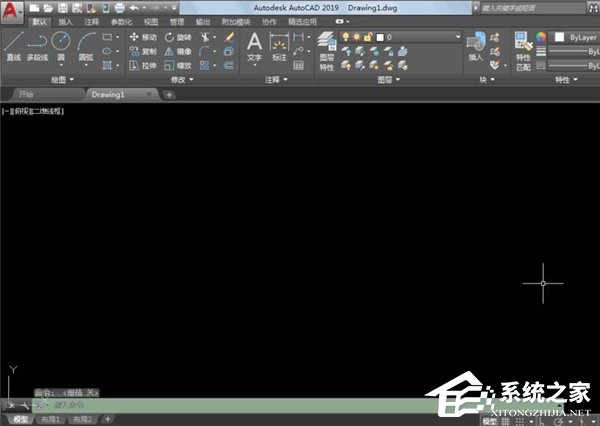Expand the Modify (修改) panel
This screenshot has height=426, width=600.
182,80
